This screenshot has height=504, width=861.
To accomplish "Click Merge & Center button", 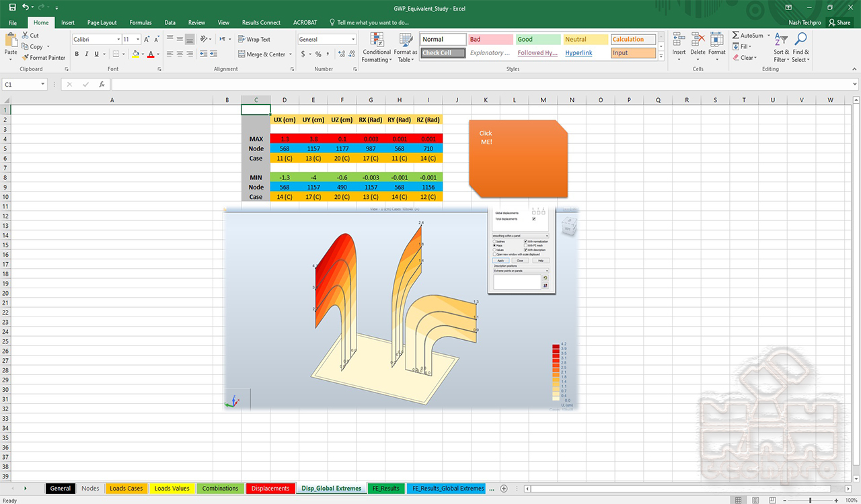I will 262,54.
